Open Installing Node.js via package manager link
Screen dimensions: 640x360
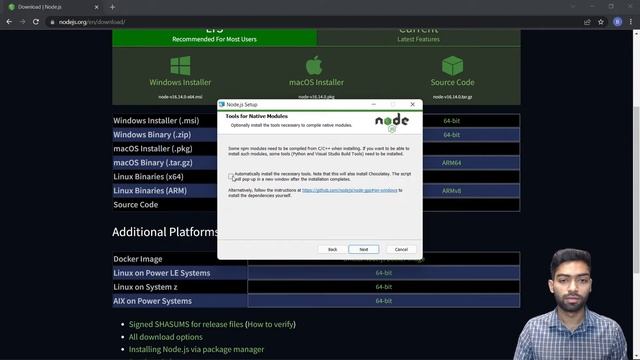pos(196,349)
